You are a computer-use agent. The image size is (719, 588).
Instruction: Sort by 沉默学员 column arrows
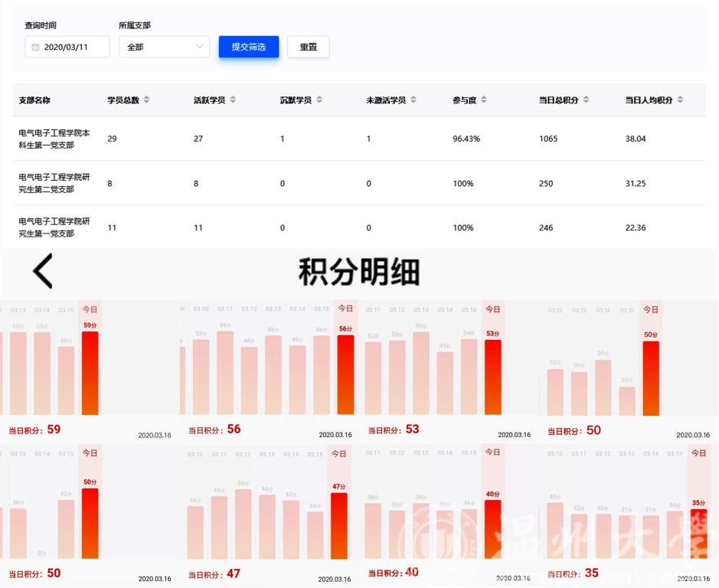[x=319, y=100]
